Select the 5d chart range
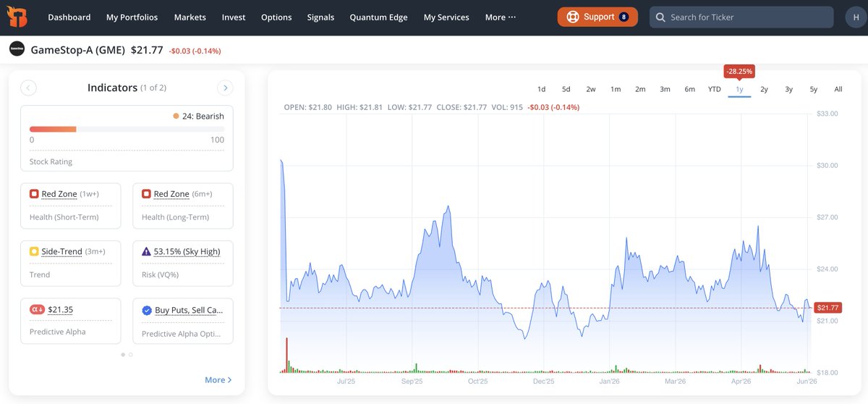 566,89
